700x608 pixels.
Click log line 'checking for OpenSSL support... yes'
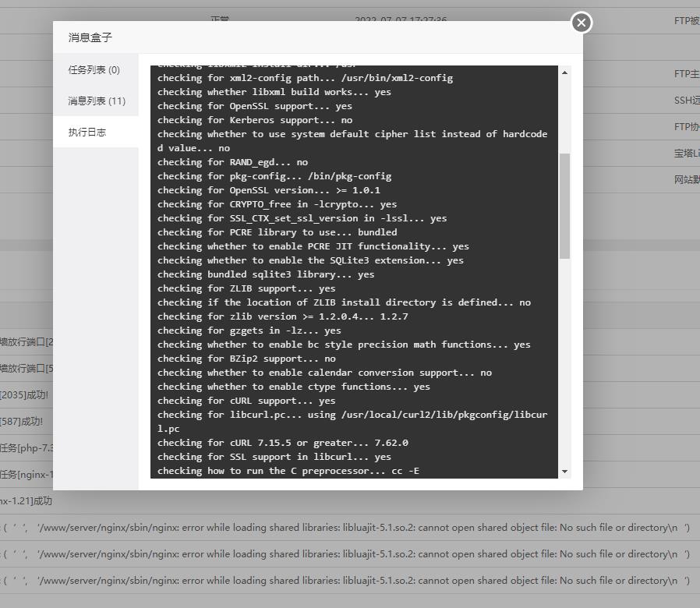pyautogui.click(x=254, y=106)
